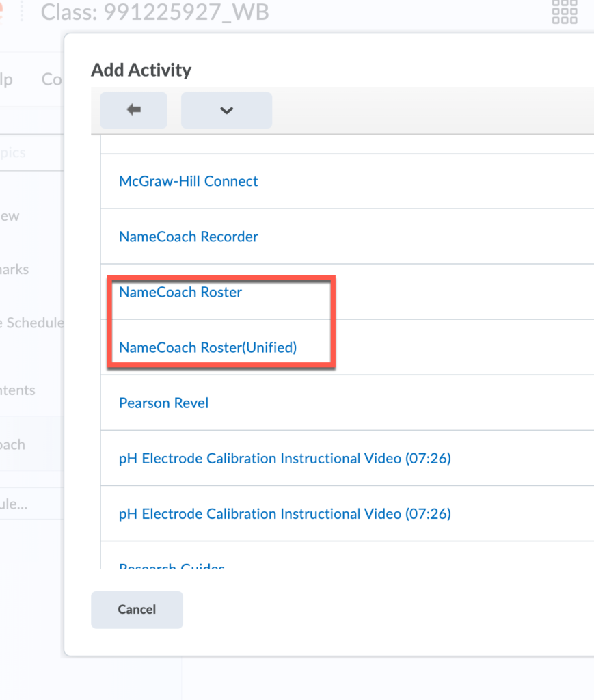Select NameCoach Recorder
594x700 pixels.
click(189, 237)
